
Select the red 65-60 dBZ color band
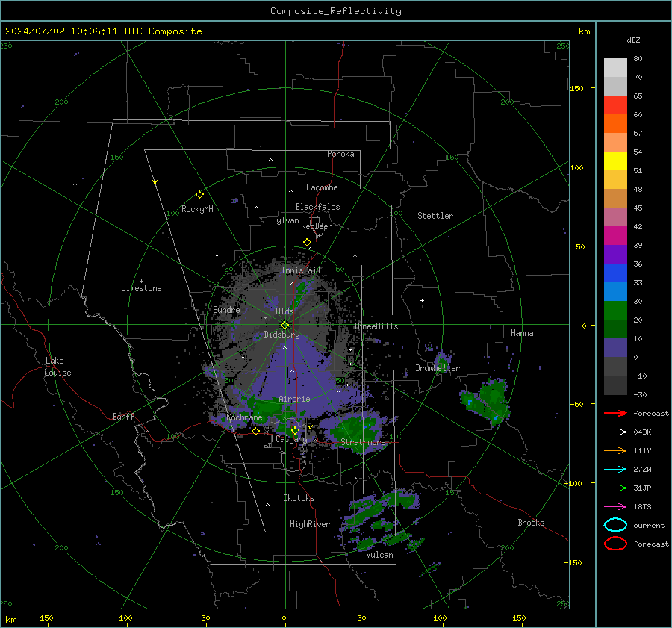click(x=615, y=105)
